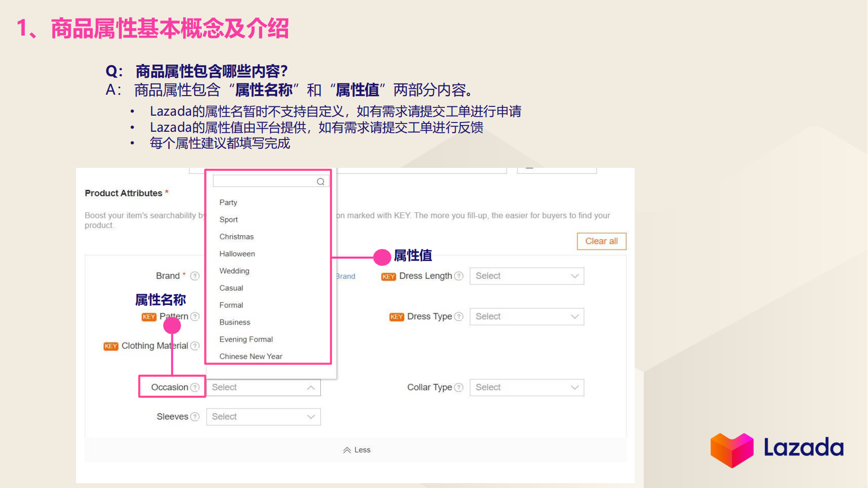Click the Dress Type attribute label
The image size is (868, 488).
[x=430, y=316]
